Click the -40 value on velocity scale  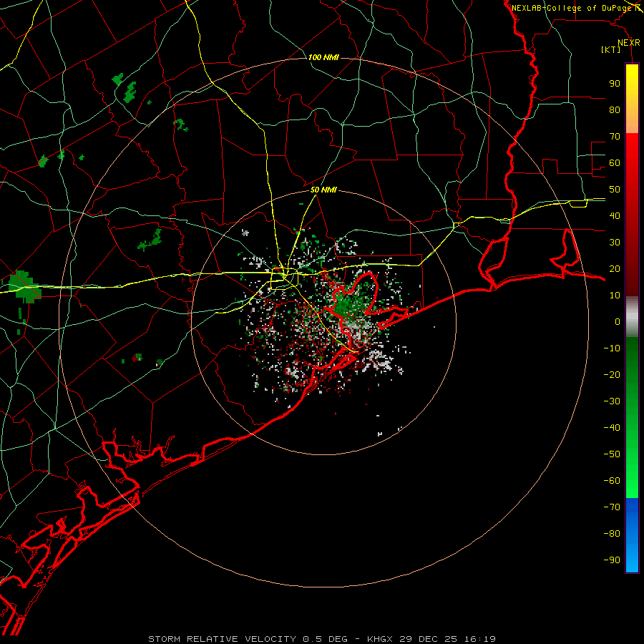(x=612, y=428)
